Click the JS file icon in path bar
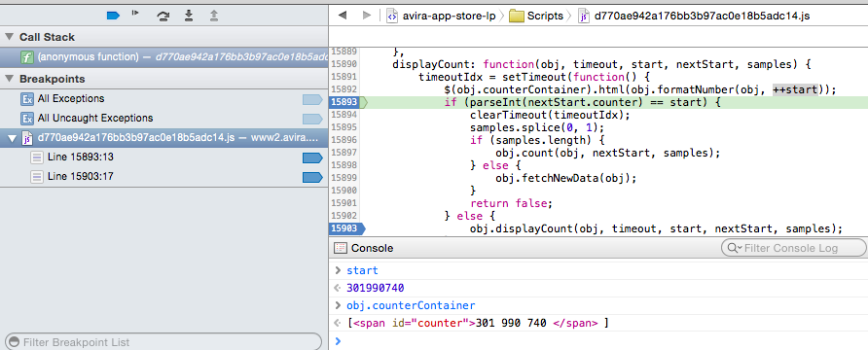The width and height of the screenshot is (868, 350). click(584, 16)
